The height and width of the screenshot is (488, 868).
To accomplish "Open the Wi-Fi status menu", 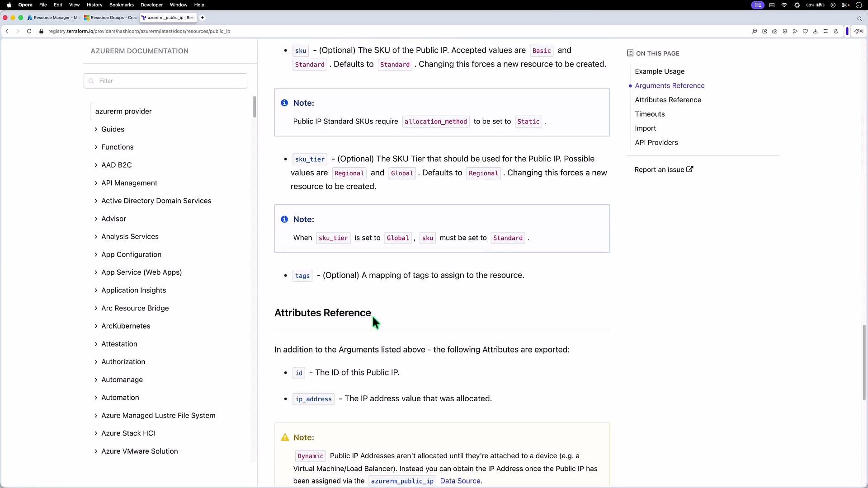I will point(784,5).
